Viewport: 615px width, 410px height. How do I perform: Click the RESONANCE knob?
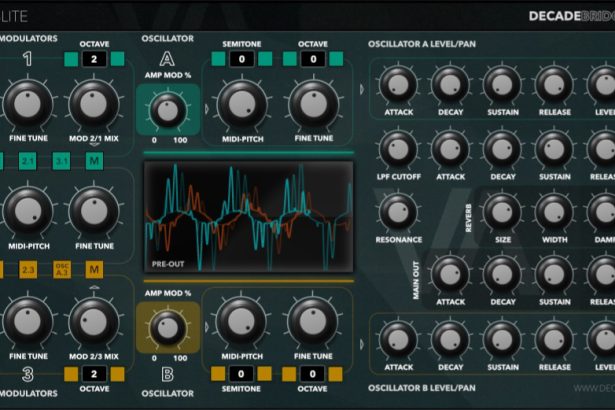click(x=398, y=211)
